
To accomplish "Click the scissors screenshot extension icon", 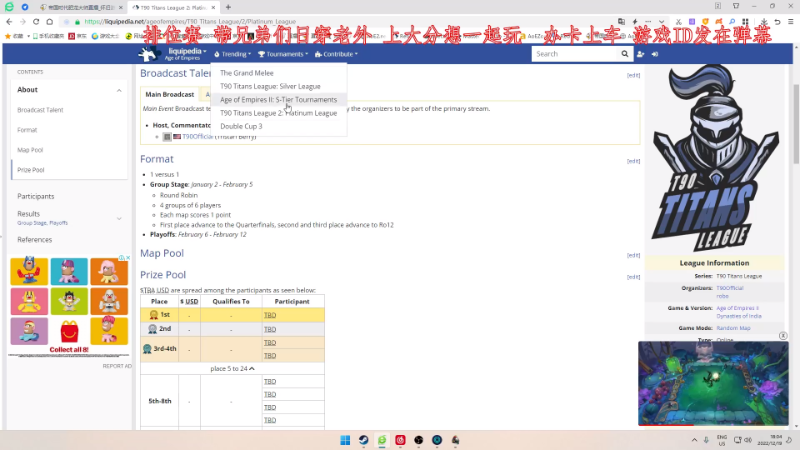I will pos(678,21).
